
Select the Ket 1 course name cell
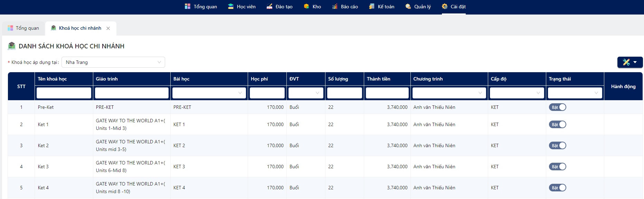(x=64, y=124)
